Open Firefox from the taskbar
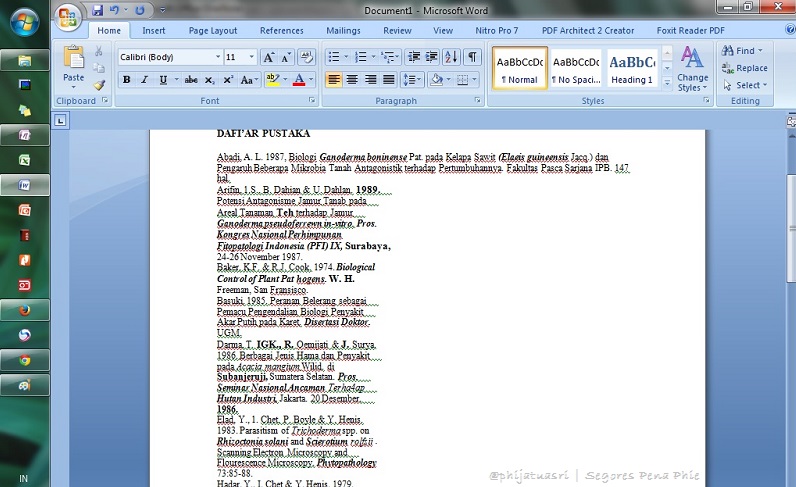The width and height of the screenshot is (796, 487). click(x=24, y=310)
